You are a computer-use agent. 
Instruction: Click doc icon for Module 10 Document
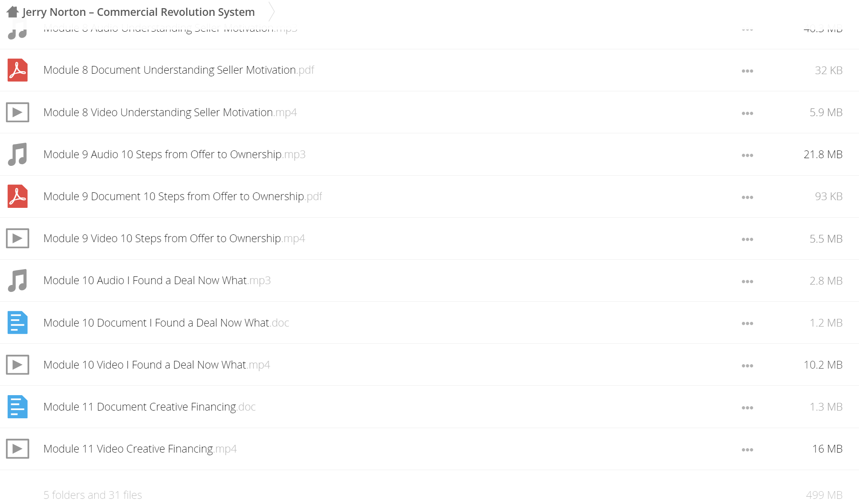(x=18, y=322)
